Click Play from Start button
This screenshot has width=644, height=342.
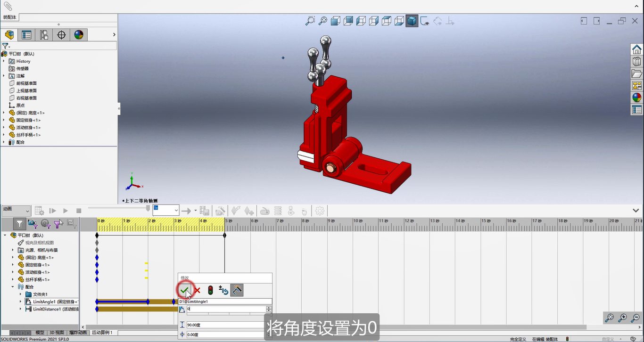tap(53, 211)
